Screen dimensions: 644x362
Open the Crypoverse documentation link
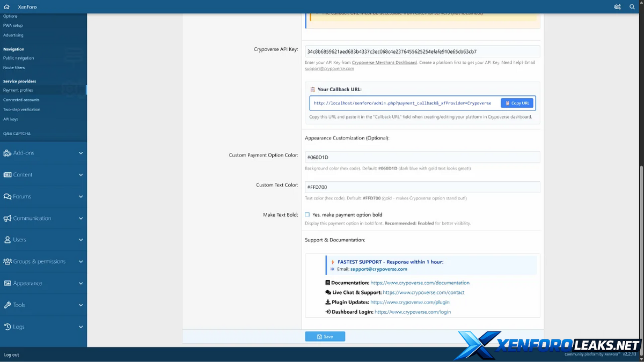coord(420,283)
